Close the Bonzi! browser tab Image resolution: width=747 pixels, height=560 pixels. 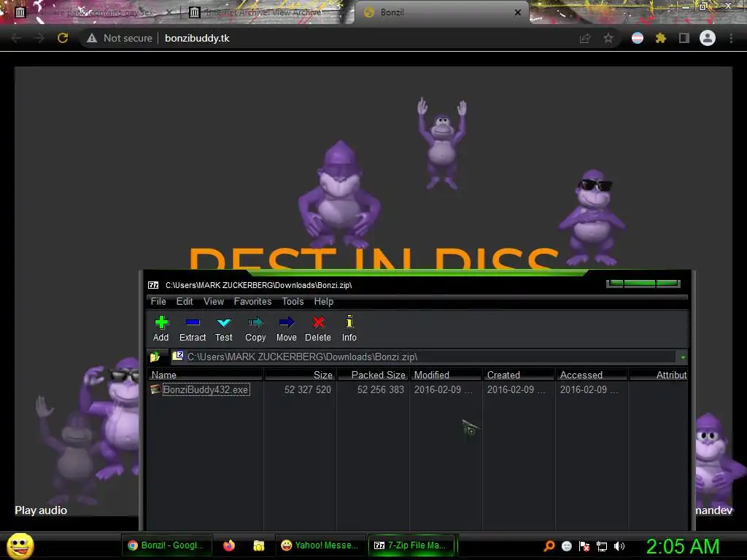[x=518, y=12]
